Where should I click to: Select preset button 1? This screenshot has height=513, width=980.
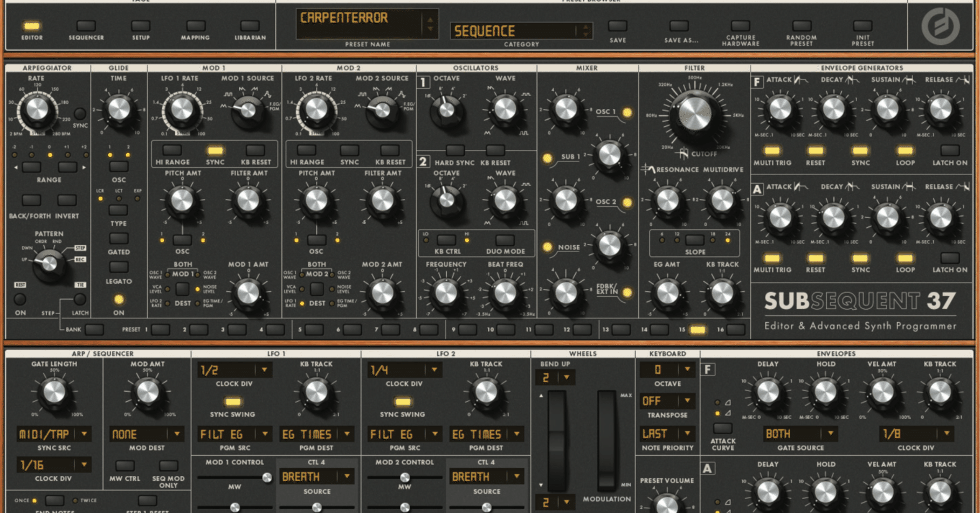pos(160,329)
